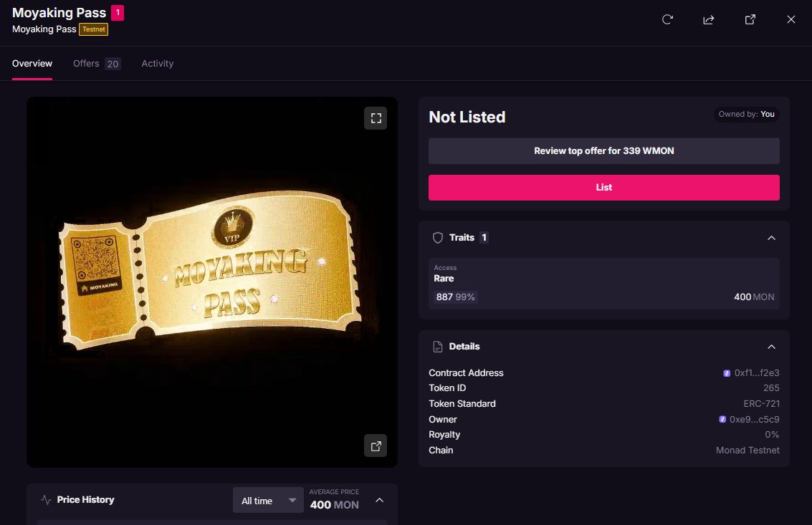Viewport: 812px width, 525px height.
Task: Open the All time range dropdown
Action: [268, 500]
